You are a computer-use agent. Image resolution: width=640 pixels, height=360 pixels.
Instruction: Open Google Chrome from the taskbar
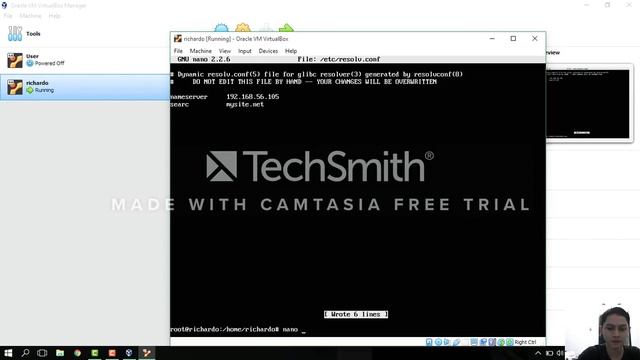pyautogui.click(x=78, y=353)
